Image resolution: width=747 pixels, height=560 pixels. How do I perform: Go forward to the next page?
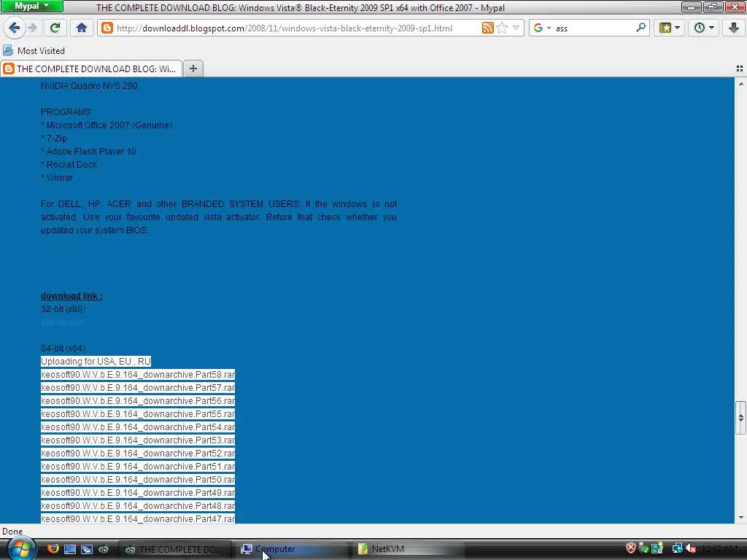point(32,28)
